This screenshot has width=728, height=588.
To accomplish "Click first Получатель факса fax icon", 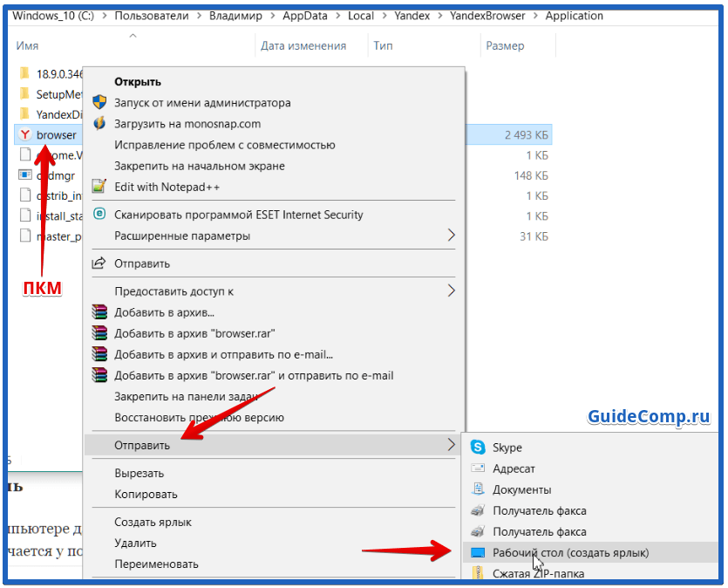I will [x=478, y=510].
